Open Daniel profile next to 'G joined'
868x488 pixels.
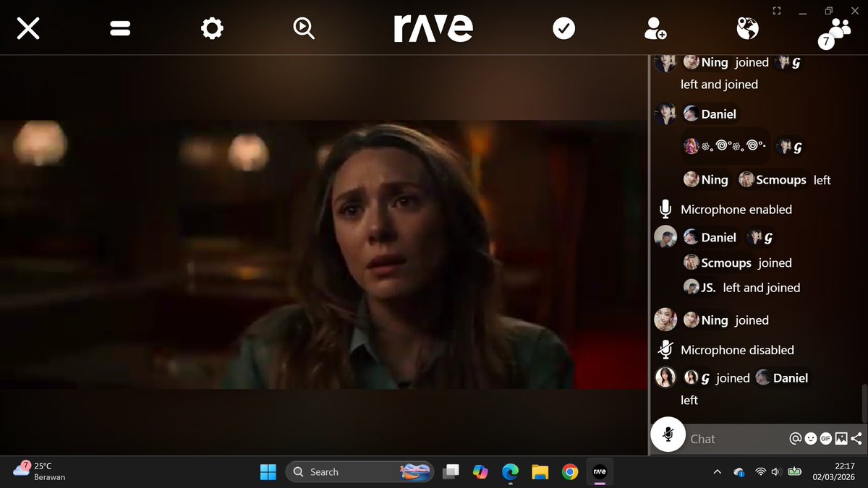(781, 378)
